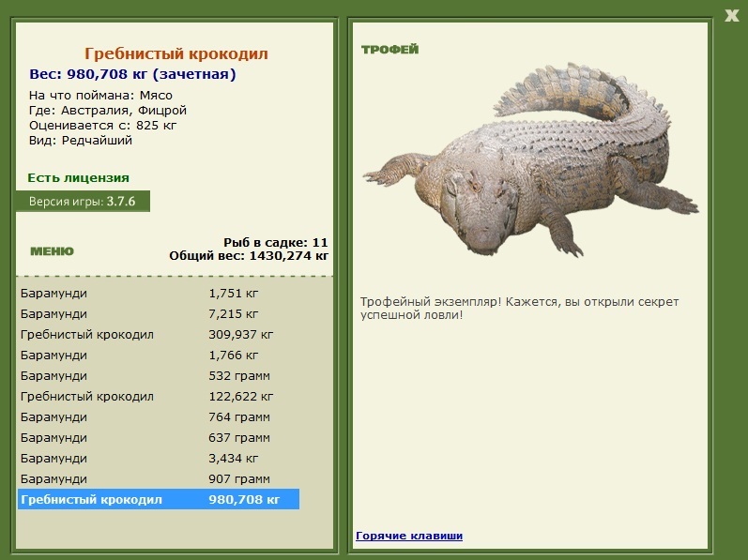Select the Баррамунди 1,751 кг row
Screen dimensions: 748x560
[159, 293]
